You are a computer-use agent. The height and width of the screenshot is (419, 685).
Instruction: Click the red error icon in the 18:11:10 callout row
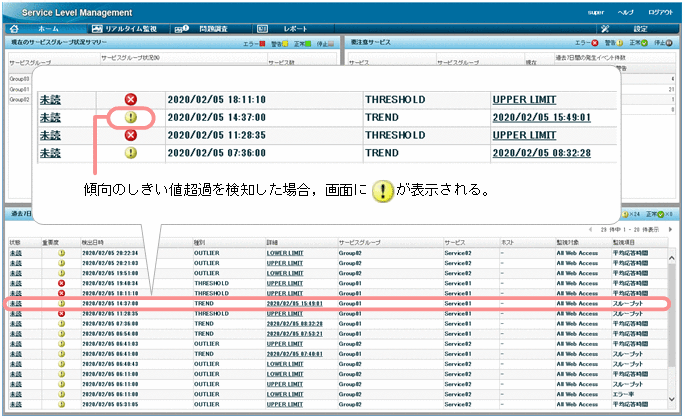(130, 100)
